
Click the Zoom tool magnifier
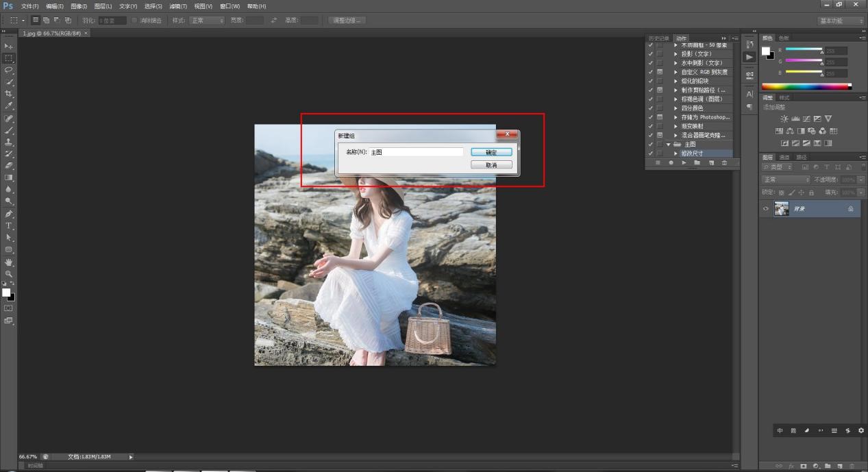pyautogui.click(x=9, y=274)
